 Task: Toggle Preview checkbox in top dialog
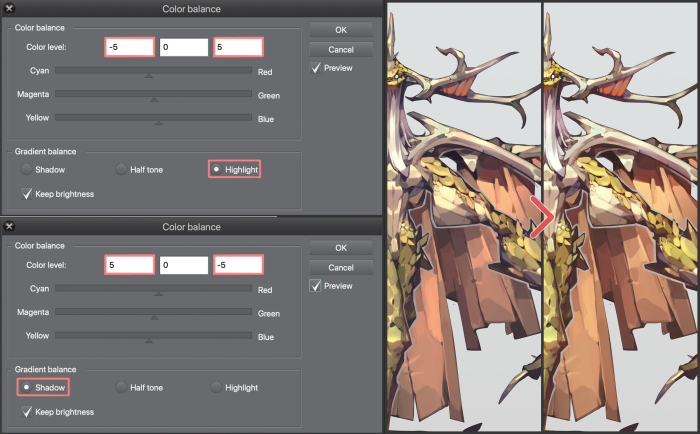point(316,68)
